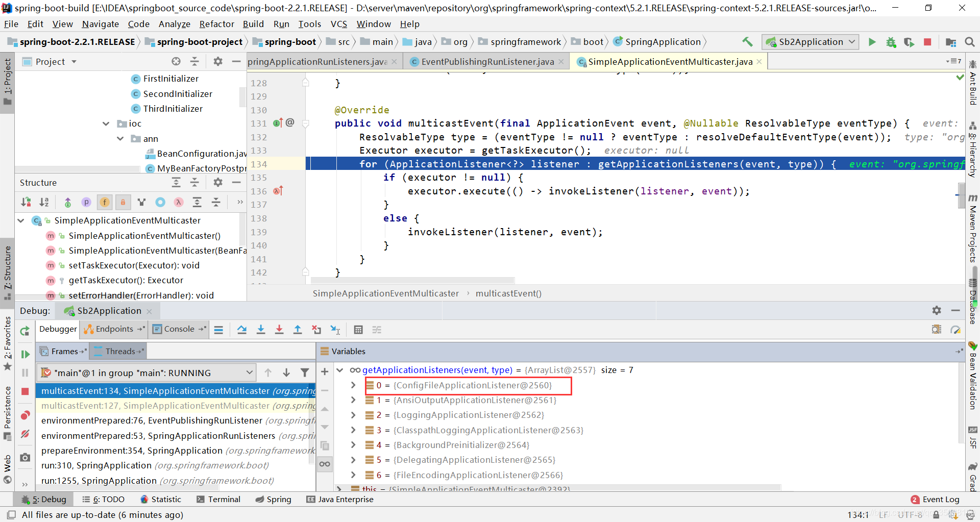This screenshot has width=980, height=522.
Task: Switch to Console debug tab
Action: [x=179, y=329]
